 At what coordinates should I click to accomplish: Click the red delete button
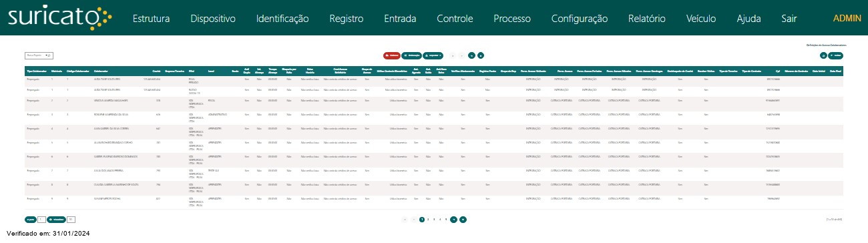pyautogui.click(x=392, y=55)
